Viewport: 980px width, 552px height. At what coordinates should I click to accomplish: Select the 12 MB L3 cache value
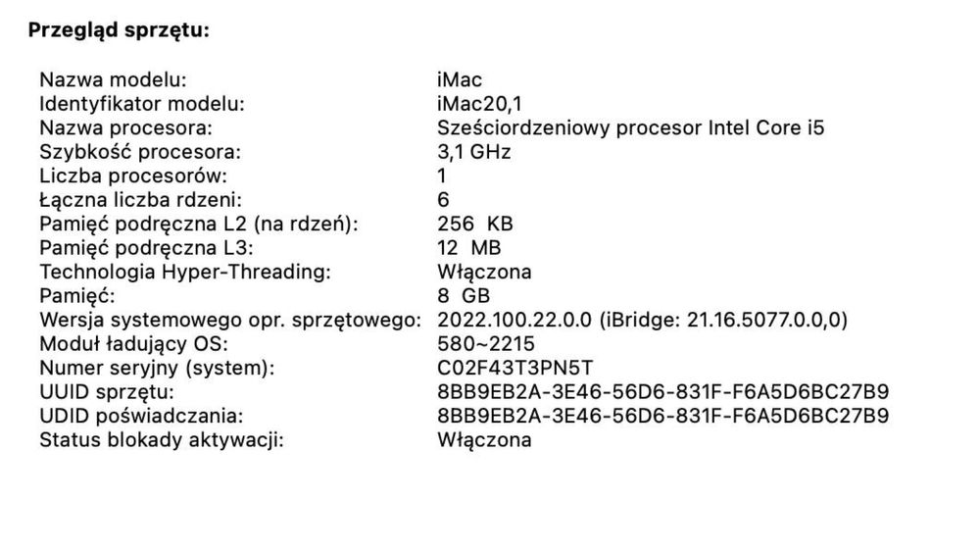[x=468, y=248]
